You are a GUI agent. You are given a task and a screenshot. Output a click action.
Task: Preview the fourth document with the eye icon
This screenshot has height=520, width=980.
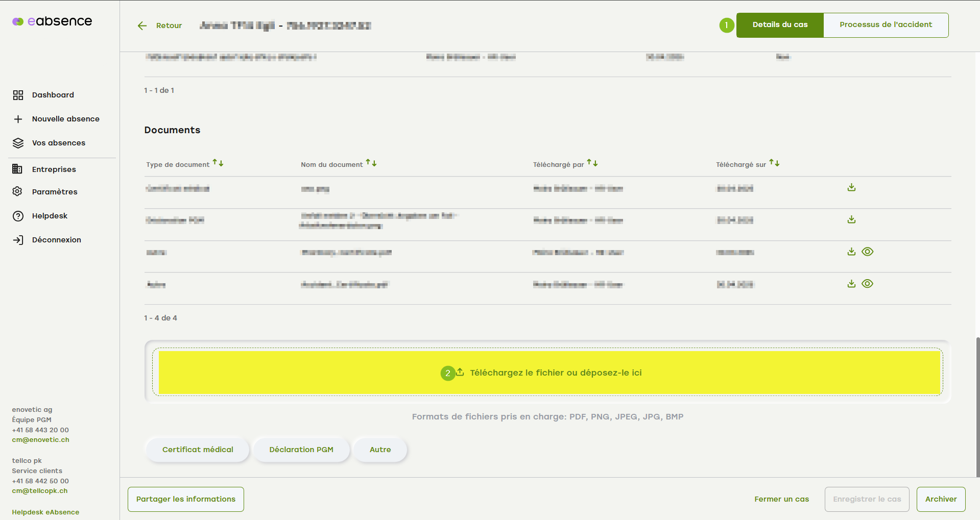(867, 284)
